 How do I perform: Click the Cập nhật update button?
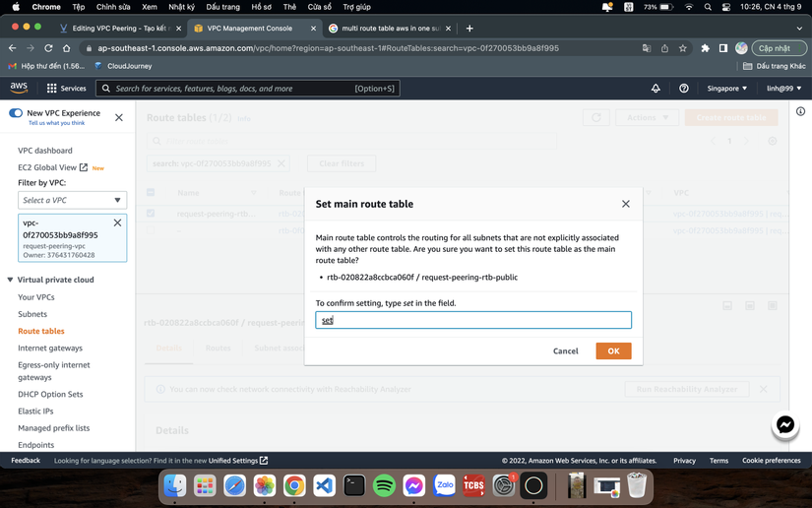coord(779,48)
